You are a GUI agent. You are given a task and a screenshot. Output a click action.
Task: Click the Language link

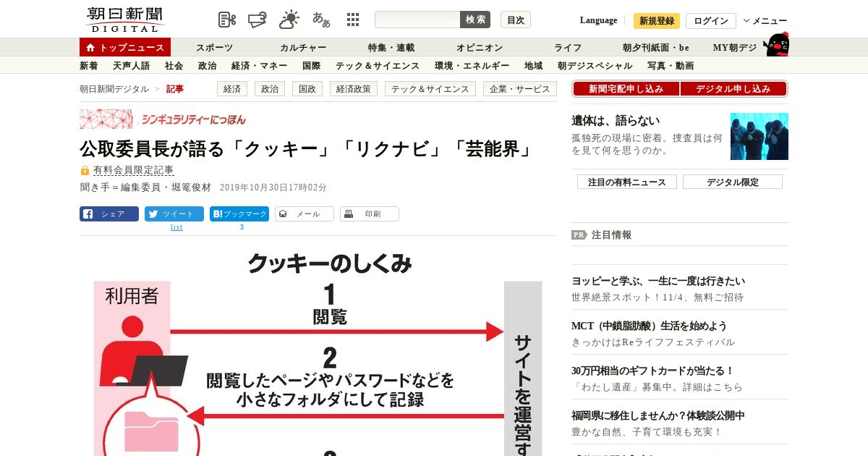point(598,20)
